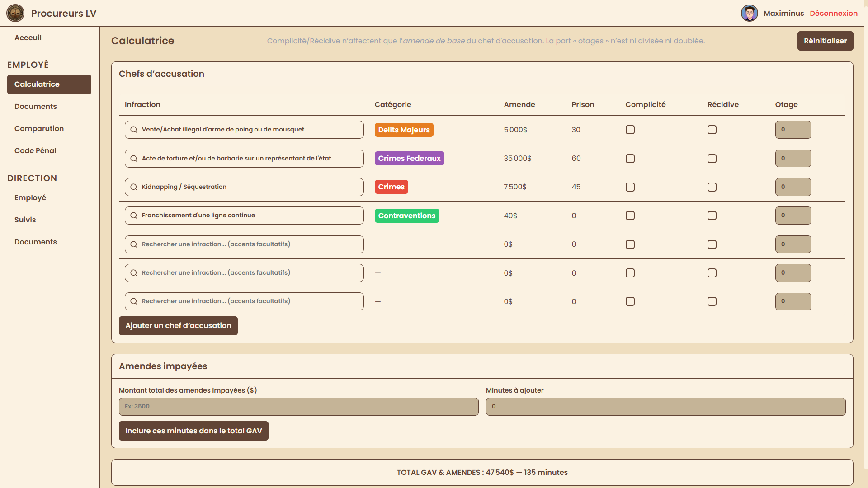Set the Otage value for the Kidnapping row
The height and width of the screenshot is (488, 868).
pyautogui.click(x=793, y=187)
